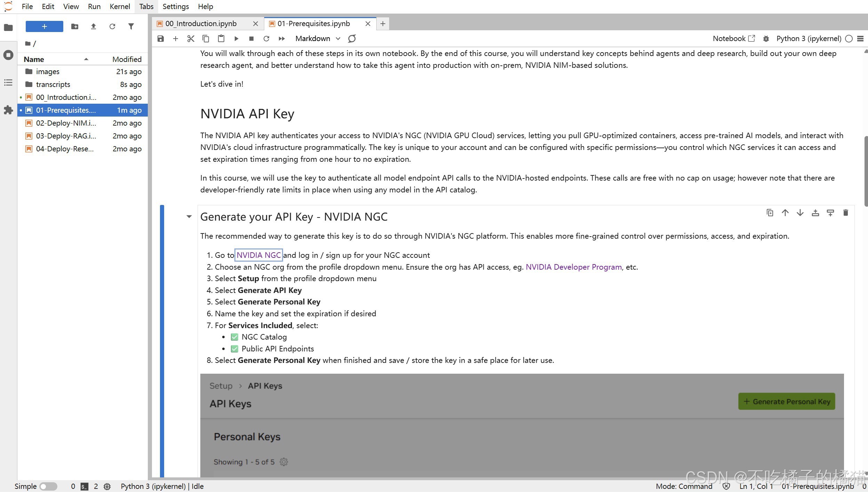Toggle the Public API Endpoints checkbox
The width and height of the screenshot is (868, 492).
coord(234,349)
